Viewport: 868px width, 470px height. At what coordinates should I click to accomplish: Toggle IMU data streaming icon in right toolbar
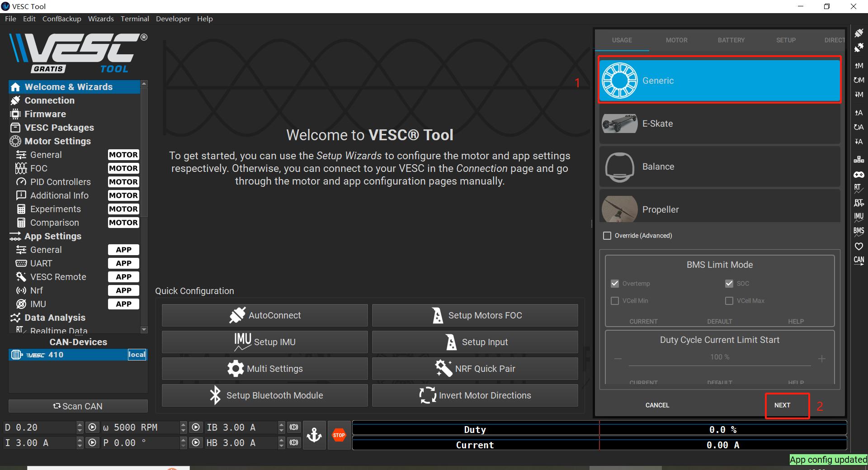pos(859,217)
